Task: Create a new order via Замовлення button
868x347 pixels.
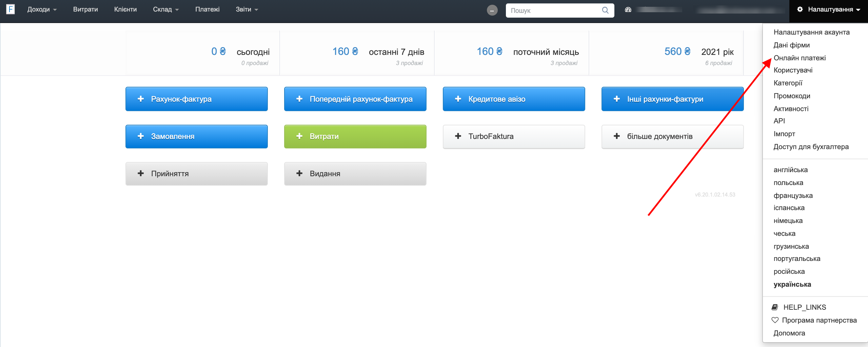Action: point(196,136)
